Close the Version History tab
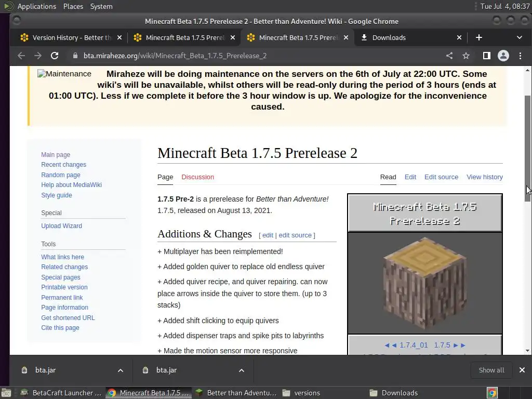Image resolution: width=532 pixels, height=399 pixels. 119,37
